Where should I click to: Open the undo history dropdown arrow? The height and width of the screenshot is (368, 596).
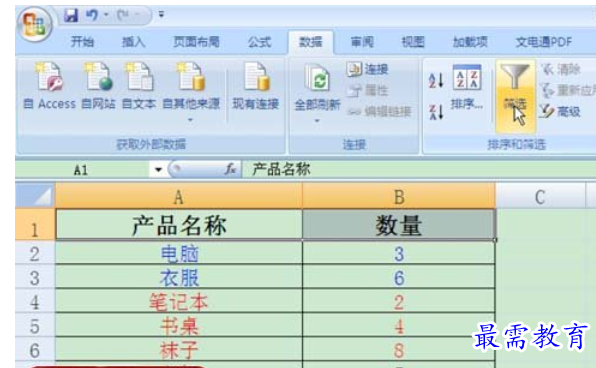point(106,15)
